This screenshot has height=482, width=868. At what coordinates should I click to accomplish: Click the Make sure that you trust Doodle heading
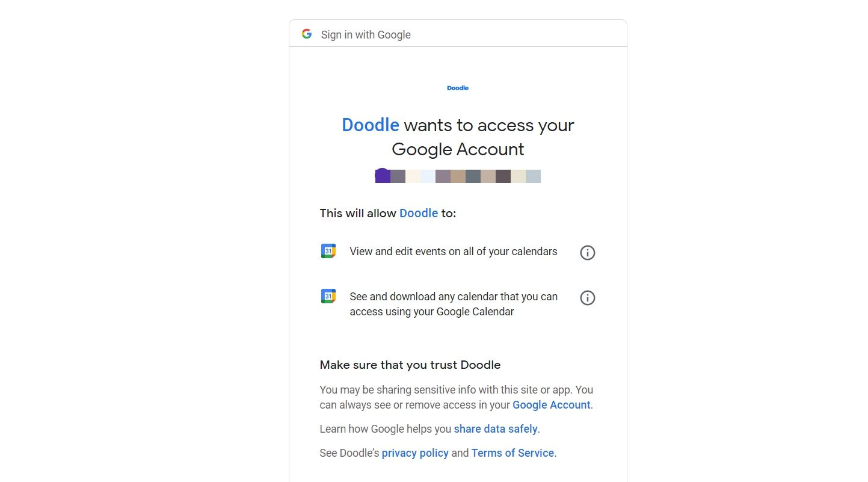coord(410,365)
